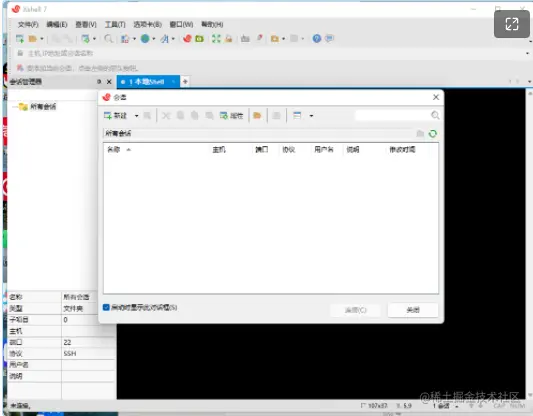Click the 属性 properties icon in the dialog
Image resolution: width=533 pixels, height=416 pixels.
231,116
